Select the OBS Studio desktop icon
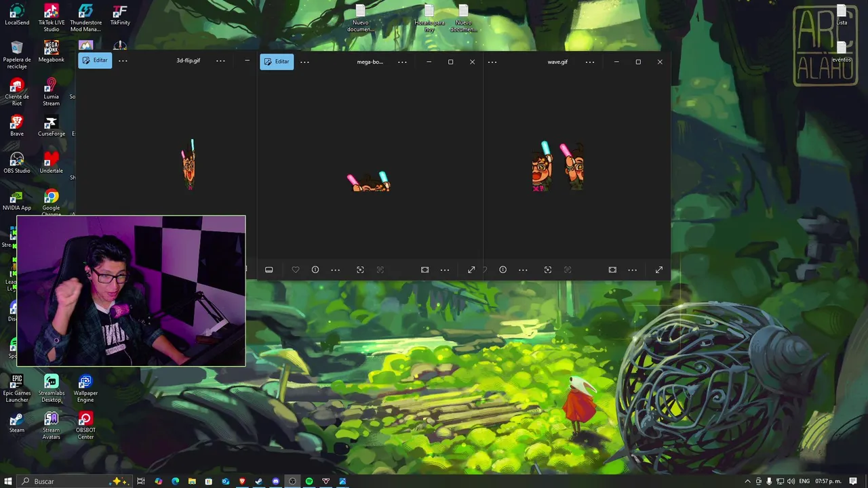The image size is (868, 488). [17, 163]
